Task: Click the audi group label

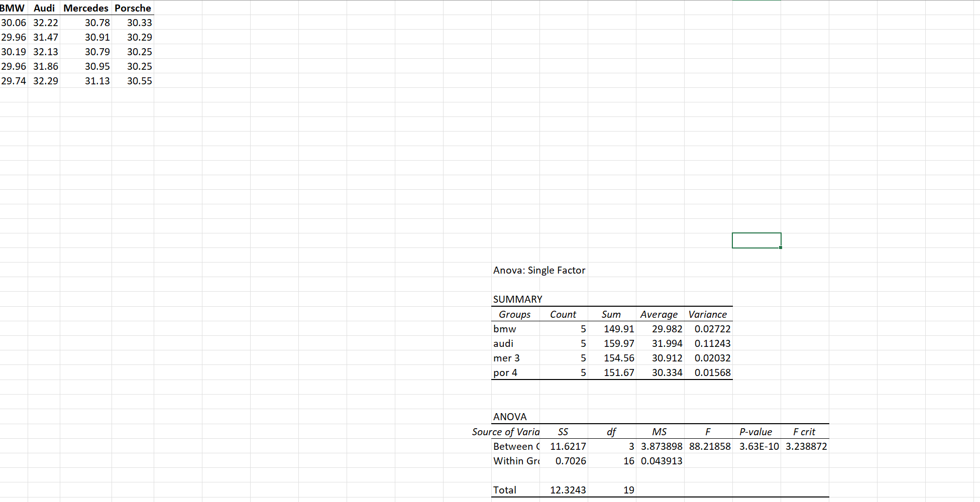Action: coord(515,343)
